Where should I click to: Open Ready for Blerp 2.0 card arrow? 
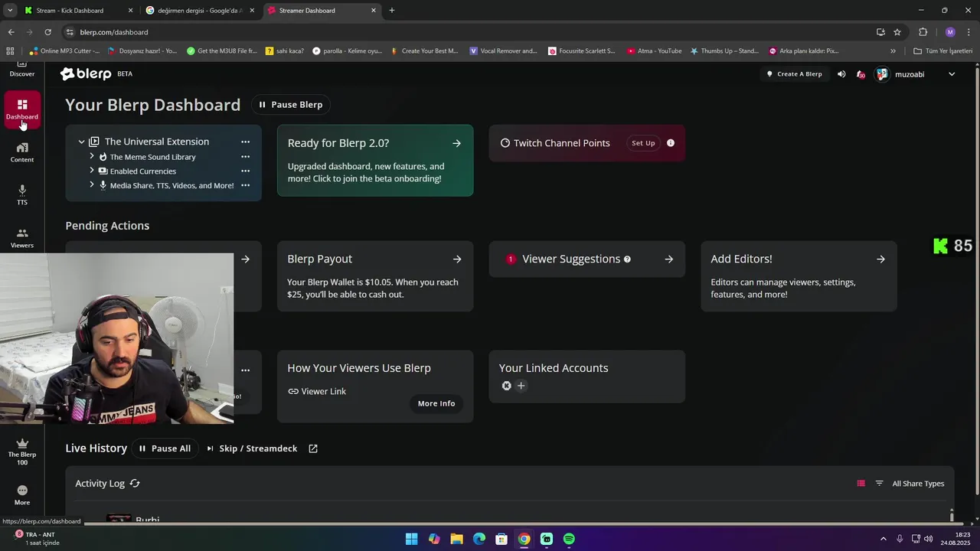tap(456, 143)
